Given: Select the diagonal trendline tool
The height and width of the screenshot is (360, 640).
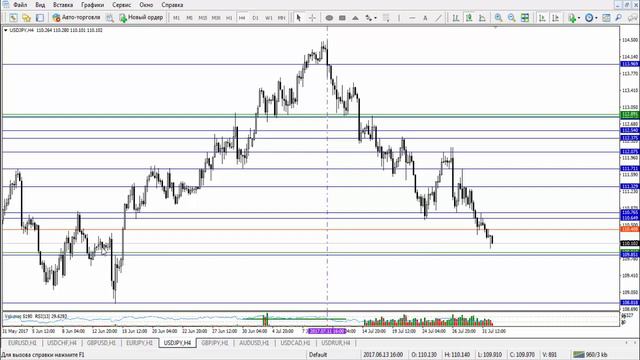Looking at the screenshot, I should pyautogui.click(x=438, y=18).
